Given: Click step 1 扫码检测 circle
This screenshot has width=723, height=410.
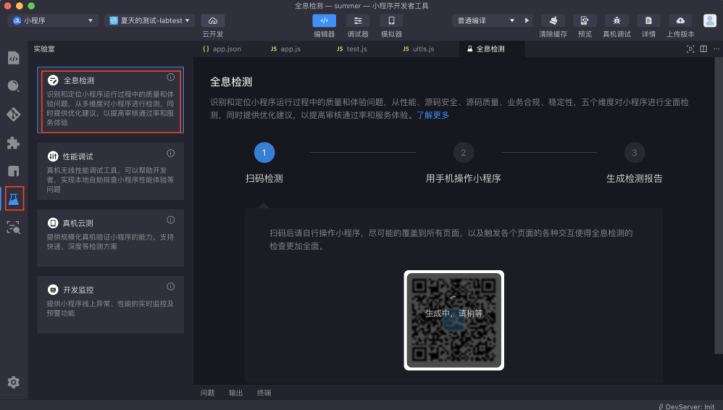Looking at the screenshot, I should pyautogui.click(x=264, y=153).
